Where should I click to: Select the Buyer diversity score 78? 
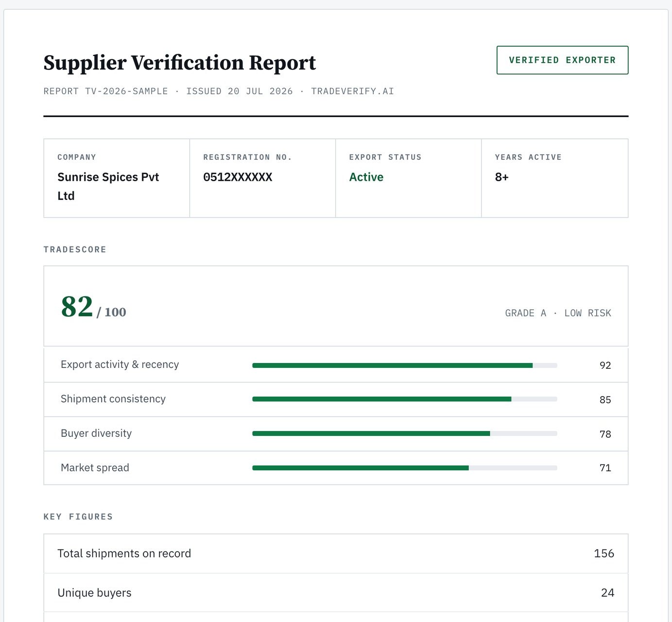click(x=605, y=434)
